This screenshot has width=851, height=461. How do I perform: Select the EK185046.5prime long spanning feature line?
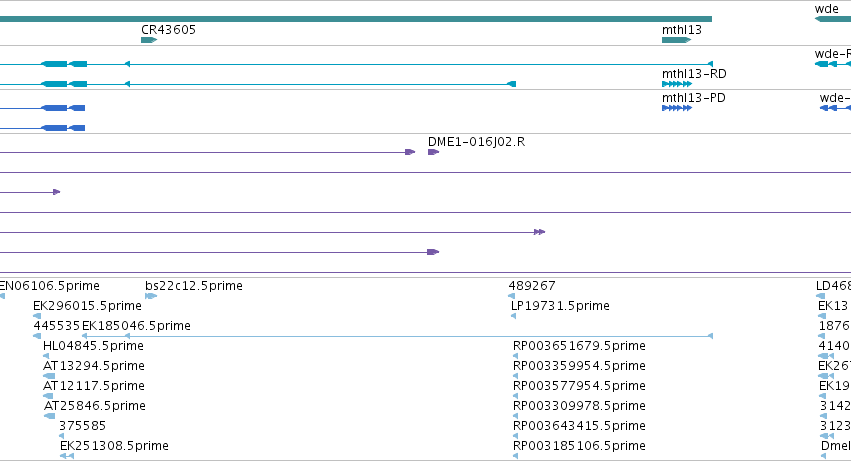[x=397, y=336]
